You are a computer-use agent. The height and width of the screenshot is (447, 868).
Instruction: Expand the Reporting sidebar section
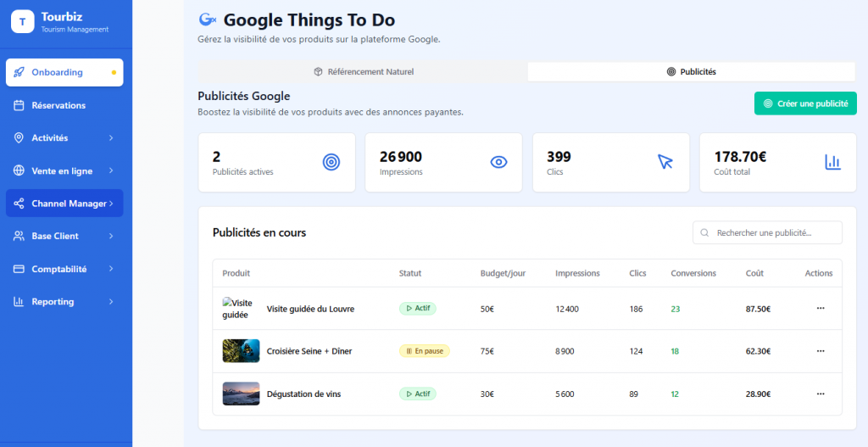coord(64,301)
